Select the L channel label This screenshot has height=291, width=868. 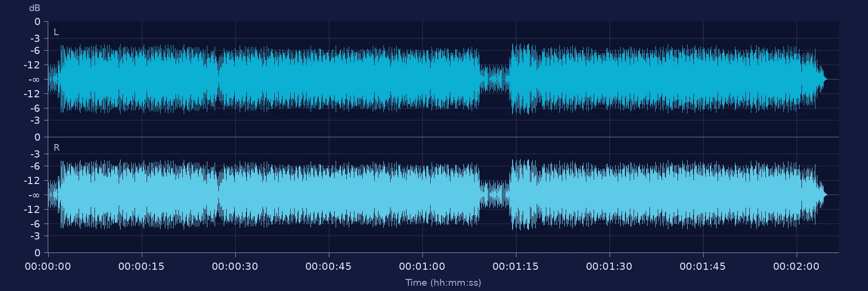pyautogui.click(x=56, y=32)
